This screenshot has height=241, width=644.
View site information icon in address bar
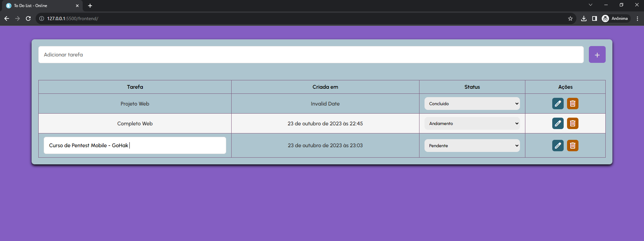tap(42, 18)
